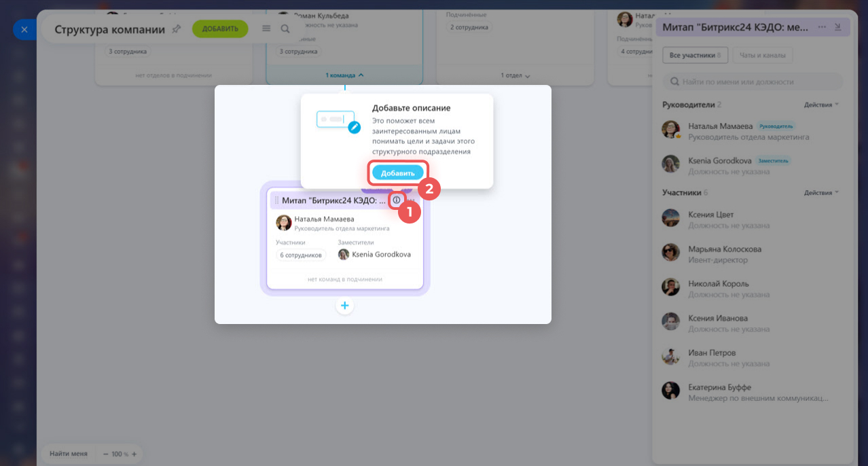868x466 pixels.
Task: Open the hamburger menu icon in the header
Action: coord(266,29)
